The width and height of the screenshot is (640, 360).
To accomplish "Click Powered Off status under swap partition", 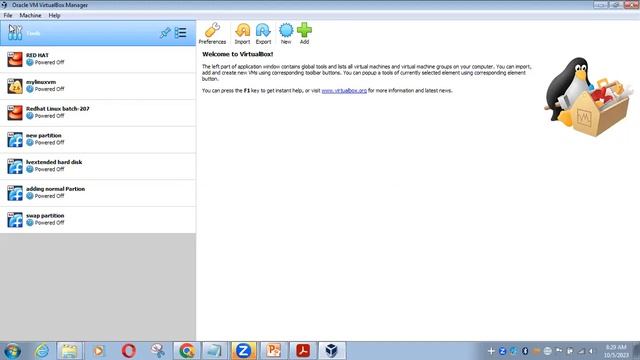I will point(45,223).
